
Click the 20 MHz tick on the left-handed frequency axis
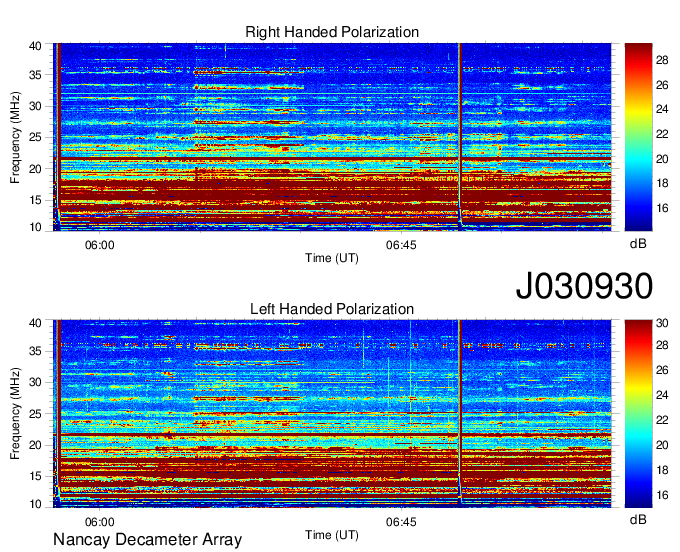[36, 445]
